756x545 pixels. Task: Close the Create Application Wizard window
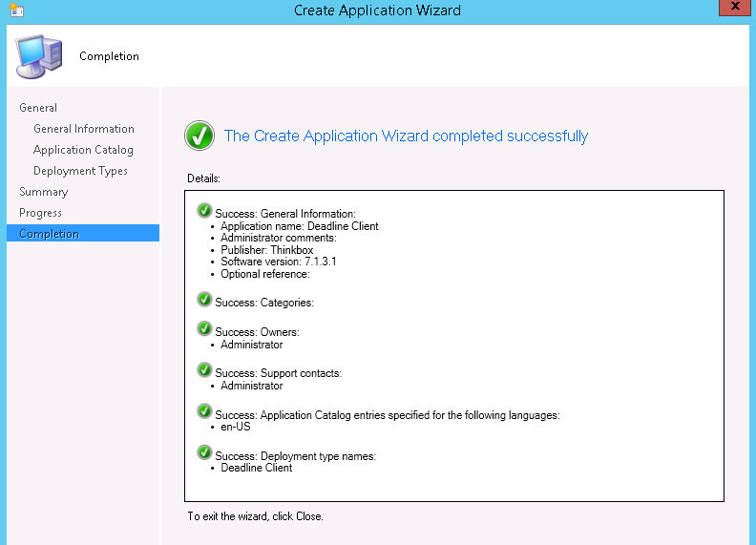coord(731,9)
